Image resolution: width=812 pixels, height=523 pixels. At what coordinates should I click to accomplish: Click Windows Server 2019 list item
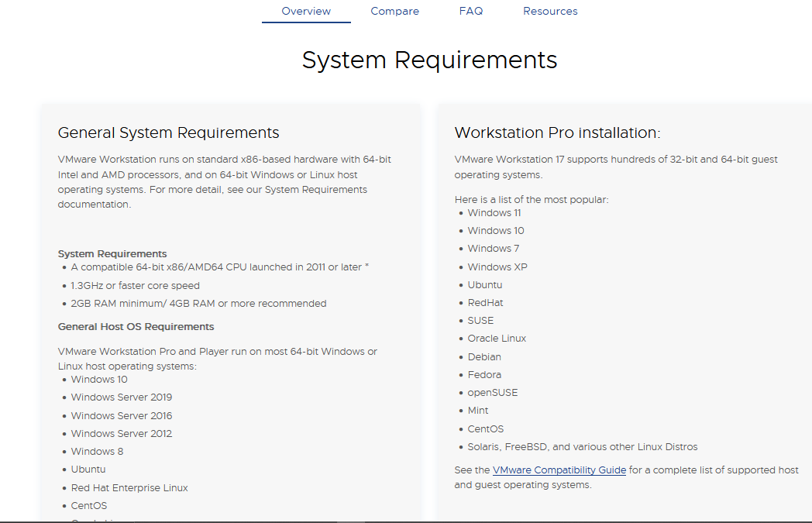121,397
